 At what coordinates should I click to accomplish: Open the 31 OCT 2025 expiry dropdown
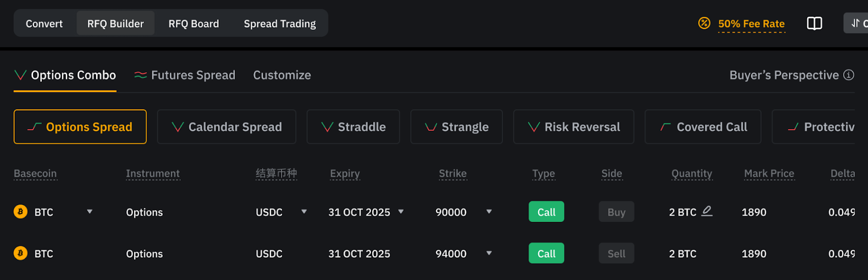[x=401, y=212]
